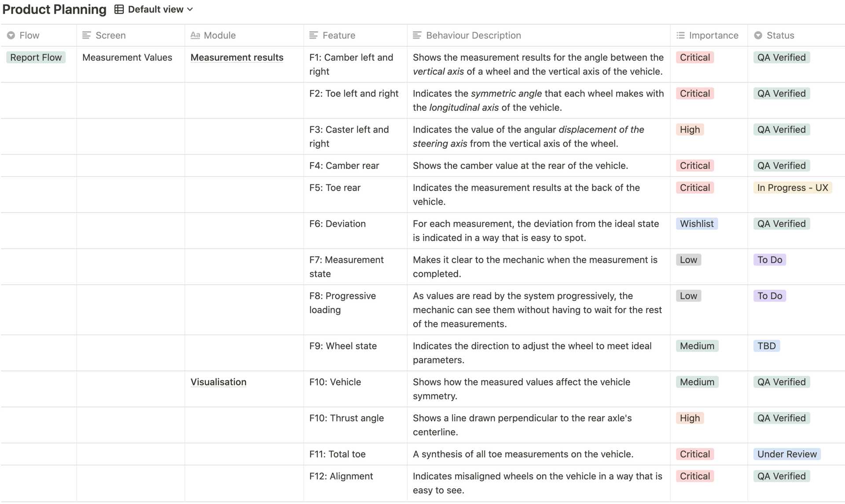Open the Measurement results module page
This screenshot has width=845, height=504.
point(237,57)
